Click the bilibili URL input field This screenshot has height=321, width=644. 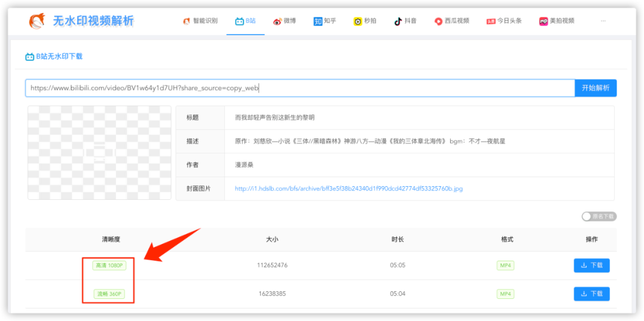click(x=298, y=88)
